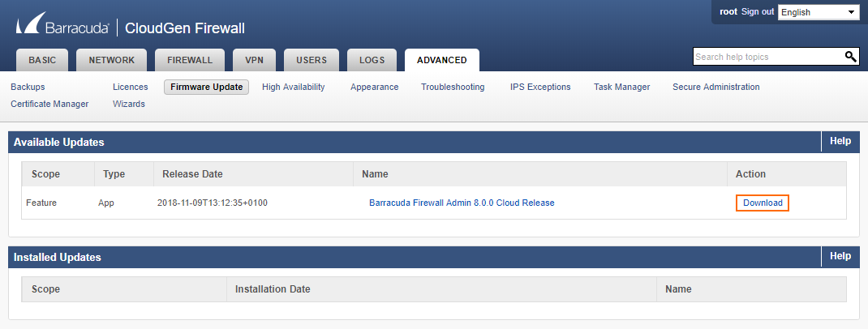868x329 pixels.
Task: Switch to the NETWORK tab
Action: [111, 60]
